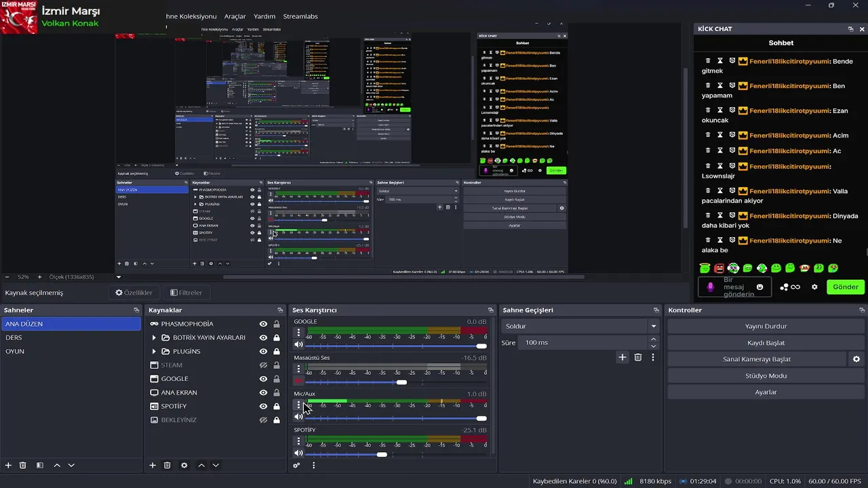Open Ayarlar from Kontroller
Viewport: 868px width, 488px height.
click(766, 392)
